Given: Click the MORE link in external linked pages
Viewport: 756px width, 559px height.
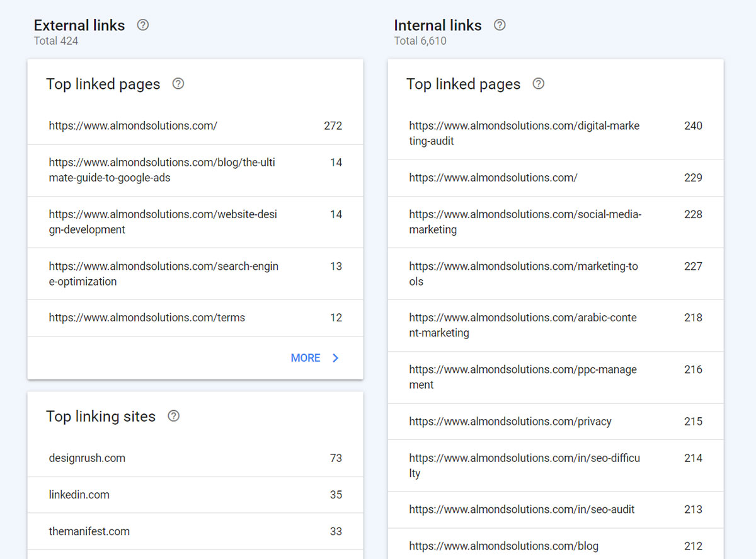Looking at the screenshot, I should (306, 358).
